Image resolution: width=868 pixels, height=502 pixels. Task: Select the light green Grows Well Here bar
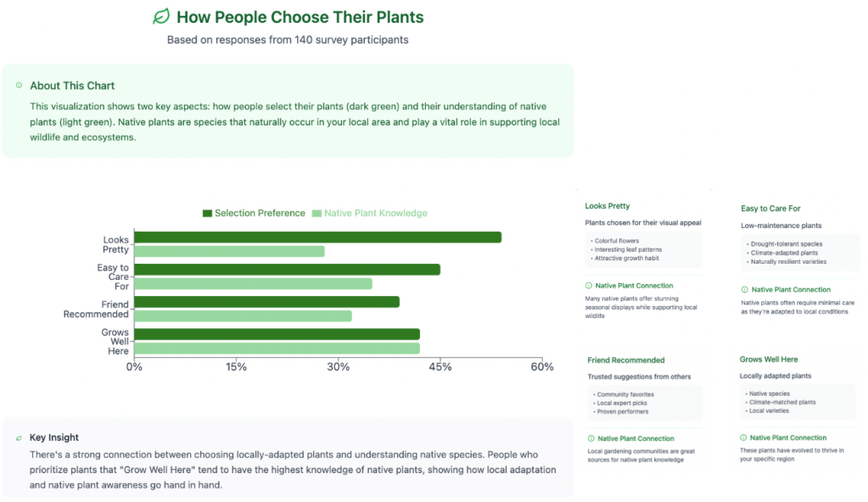click(x=277, y=348)
